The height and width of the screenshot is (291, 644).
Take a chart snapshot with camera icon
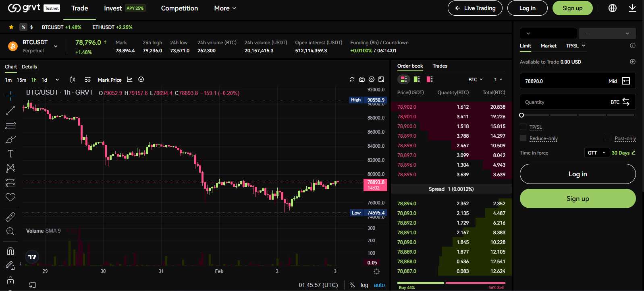[x=362, y=80]
